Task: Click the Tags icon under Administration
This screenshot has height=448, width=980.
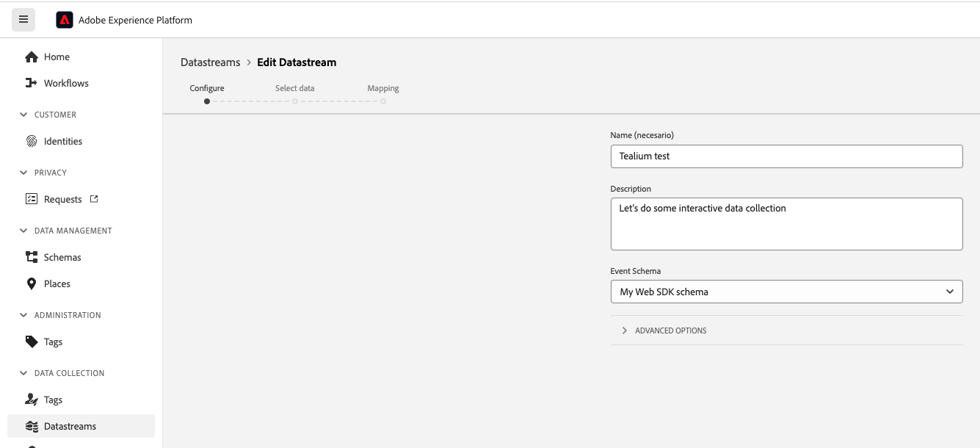Action: [32, 342]
